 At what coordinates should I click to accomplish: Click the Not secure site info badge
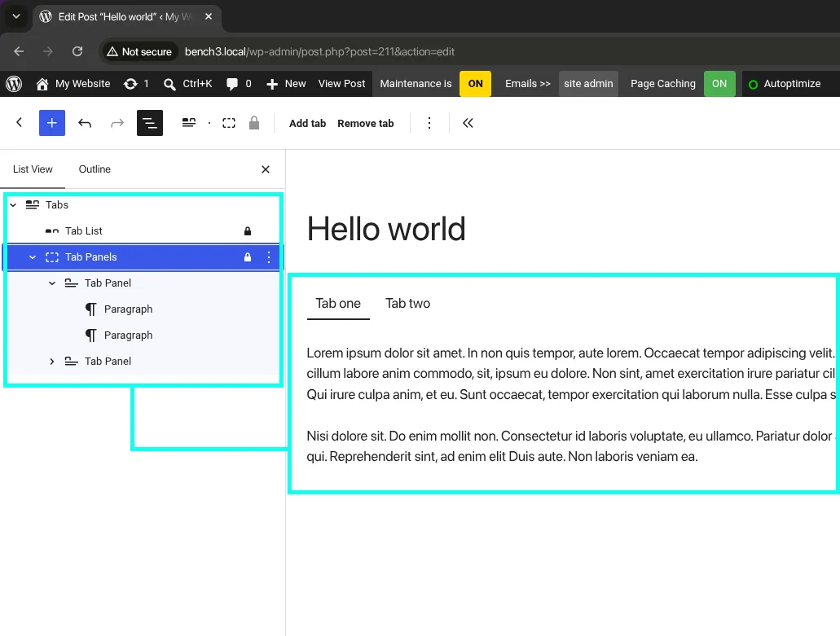point(139,51)
